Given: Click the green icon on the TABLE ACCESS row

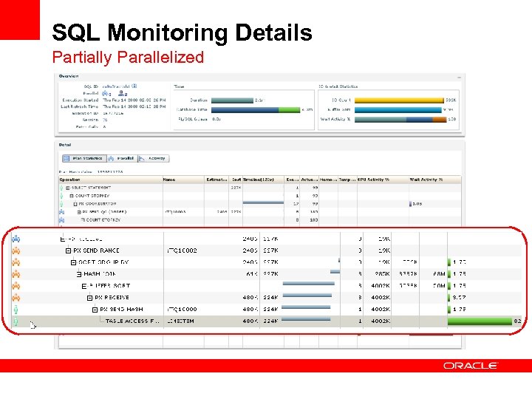Looking at the screenshot, I should pos(16,321).
